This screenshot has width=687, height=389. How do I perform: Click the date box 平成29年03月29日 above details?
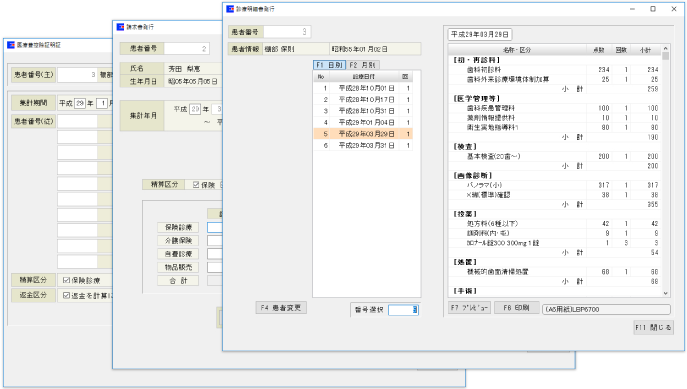480,34
